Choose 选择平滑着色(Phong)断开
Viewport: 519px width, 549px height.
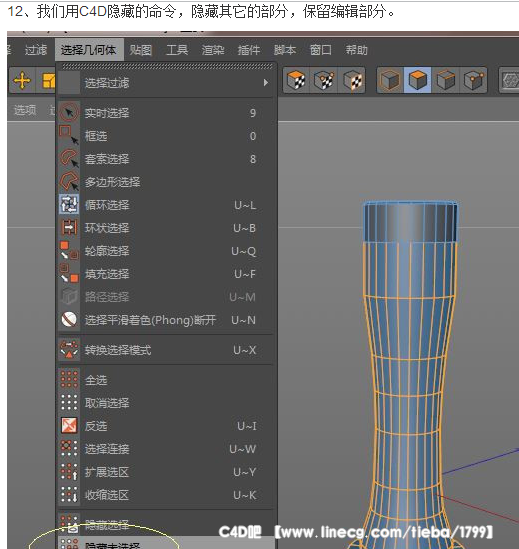[166, 320]
